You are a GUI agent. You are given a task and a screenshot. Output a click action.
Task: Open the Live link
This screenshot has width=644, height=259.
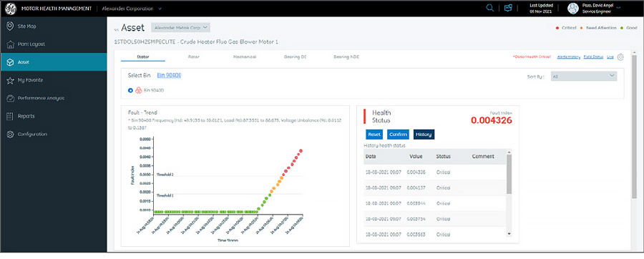(x=610, y=57)
